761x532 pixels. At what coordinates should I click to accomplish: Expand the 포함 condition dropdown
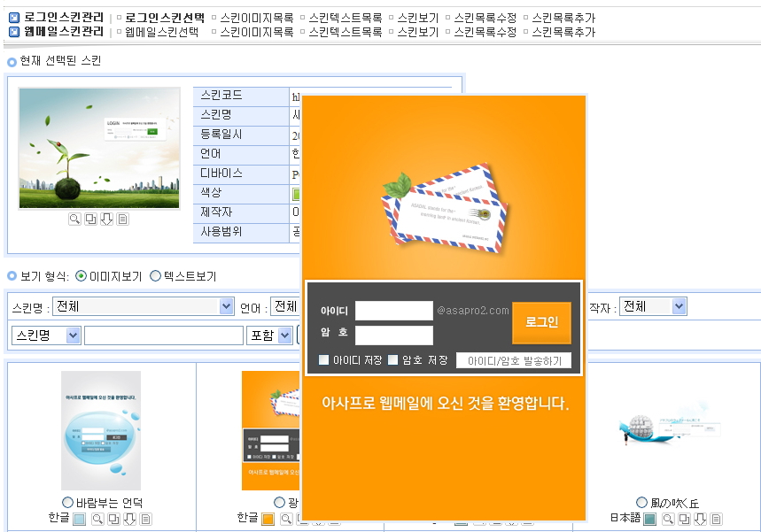pyautogui.click(x=271, y=335)
